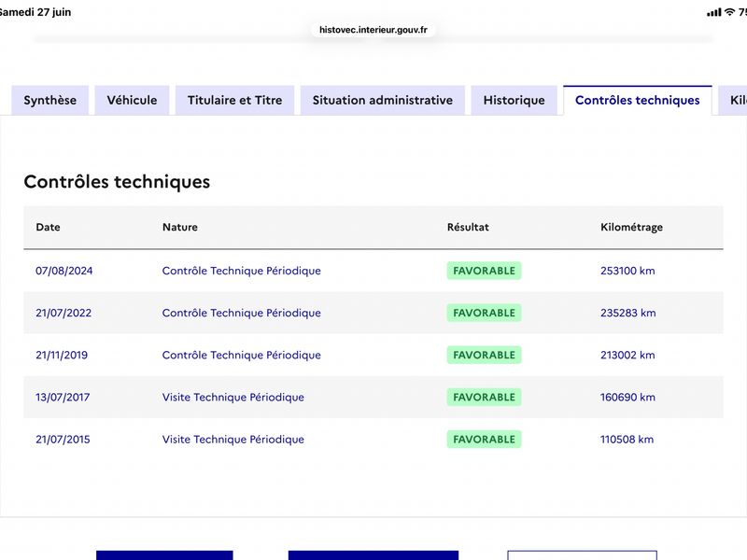Open the Synthèse tab
The image size is (747, 560).
coord(50,100)
